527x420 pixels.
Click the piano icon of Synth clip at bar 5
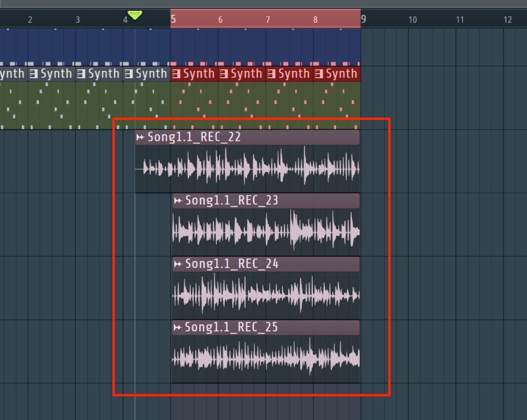tap(177, 74)
